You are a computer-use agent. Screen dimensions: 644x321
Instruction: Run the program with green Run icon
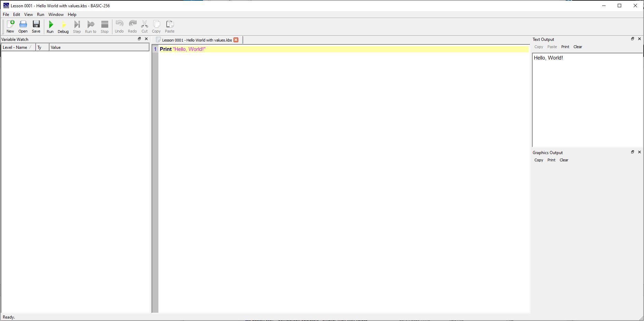click(50, 26)
